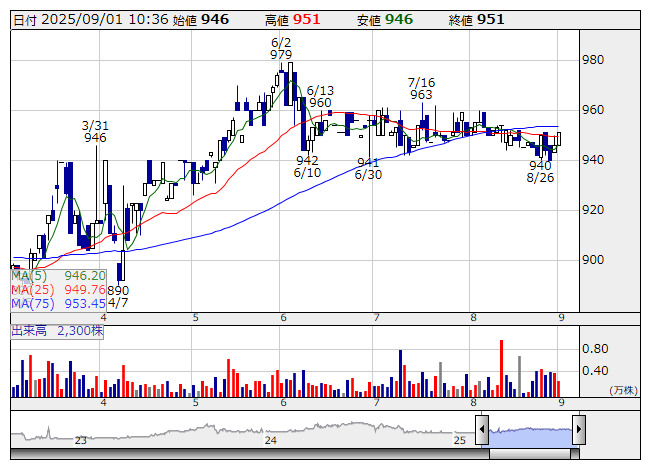The width and height of the screenshot is (653, 470).
Task: Click the highlighted blue range selection area
Action: click(x=531, y=437)
